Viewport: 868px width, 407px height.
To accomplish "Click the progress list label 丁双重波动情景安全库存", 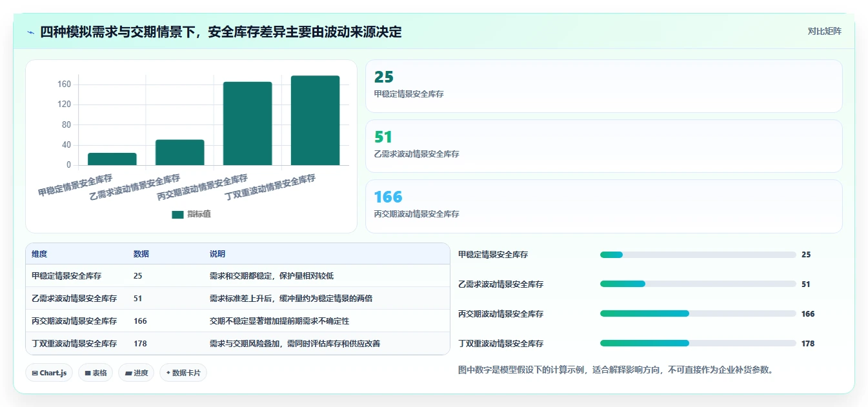I will (501, 344).
